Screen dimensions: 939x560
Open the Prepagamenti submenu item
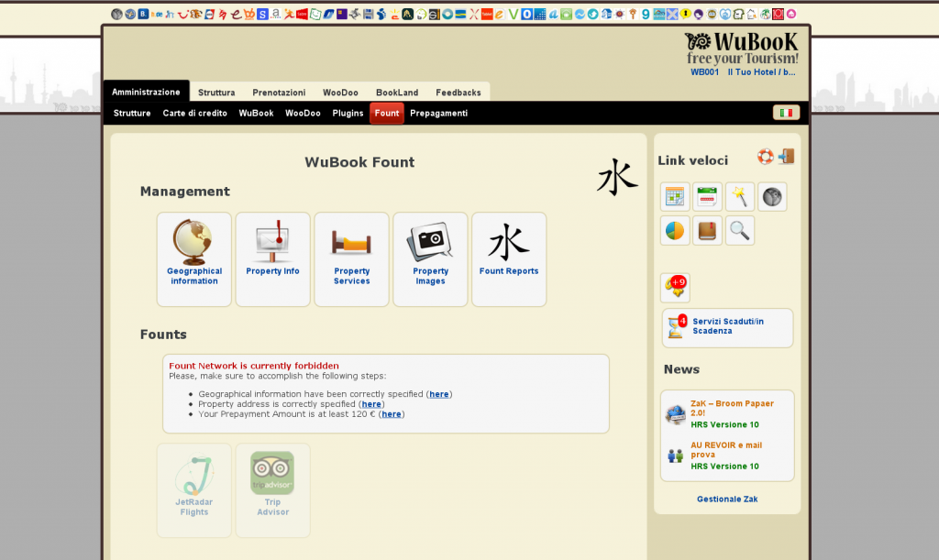tap(439, 113)
